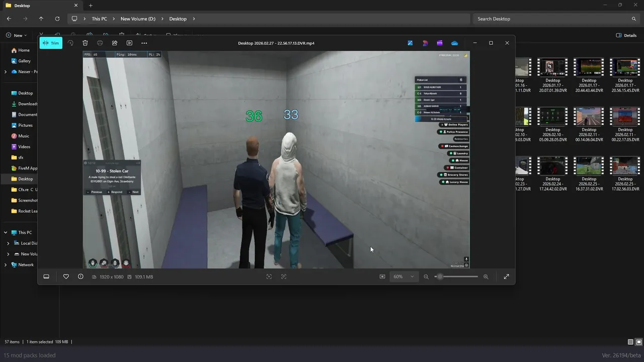Open Gallery in the navigation pane
Image resolution: width=644 pixels, height=362 pixels.
coord(24,61)
